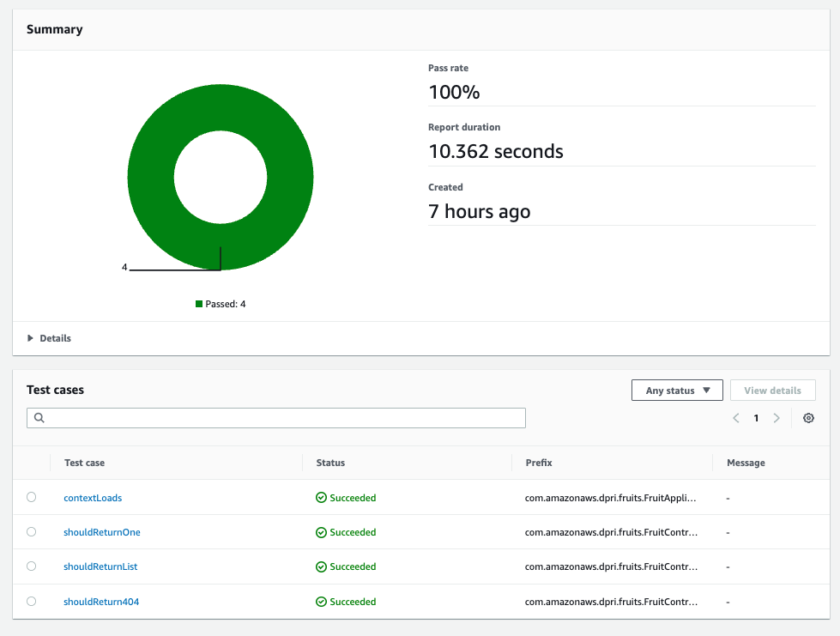This screenshot has height=636, width=840.
Task: Click page number 1 in pagination
Action: tap(756, 418)
